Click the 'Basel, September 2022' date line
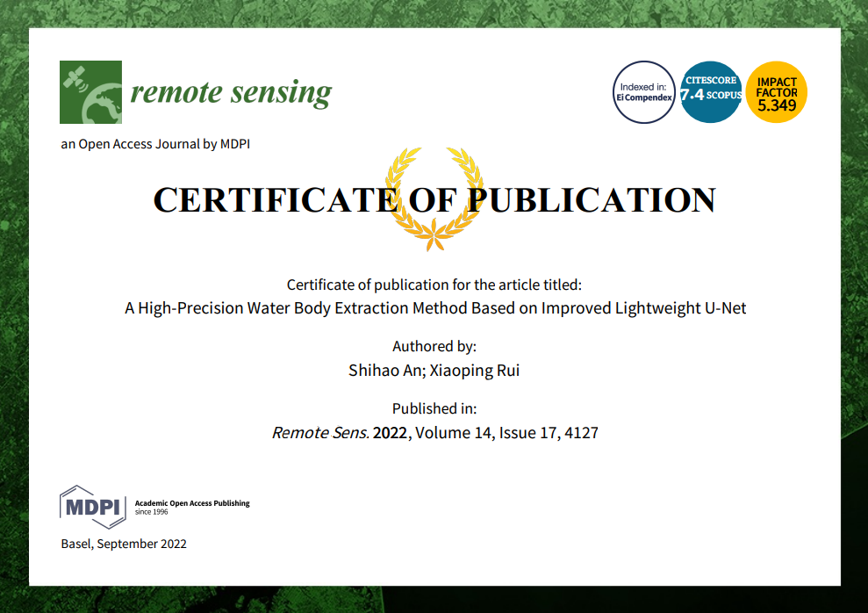The image size is (868, 613). point(124,544)
